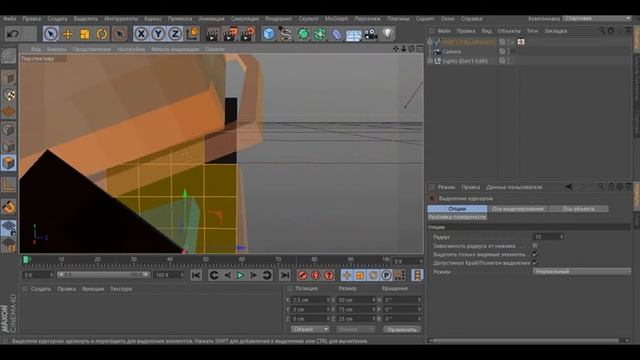Toggle the Snap magnet icon

pyautogui.click(x=9, y=207)
